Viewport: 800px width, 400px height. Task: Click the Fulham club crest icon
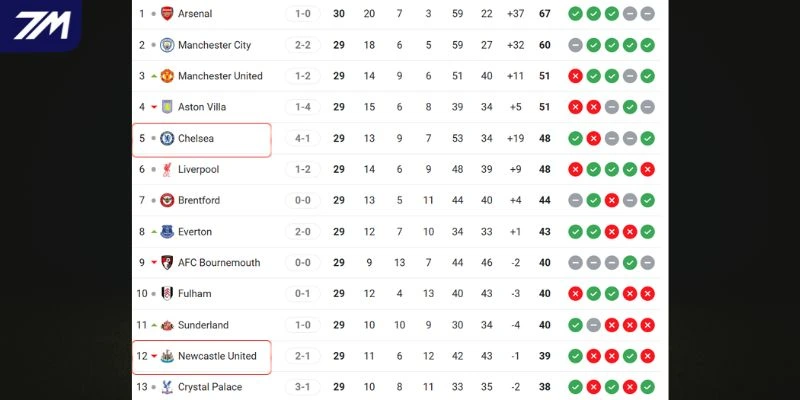[167, 294]
